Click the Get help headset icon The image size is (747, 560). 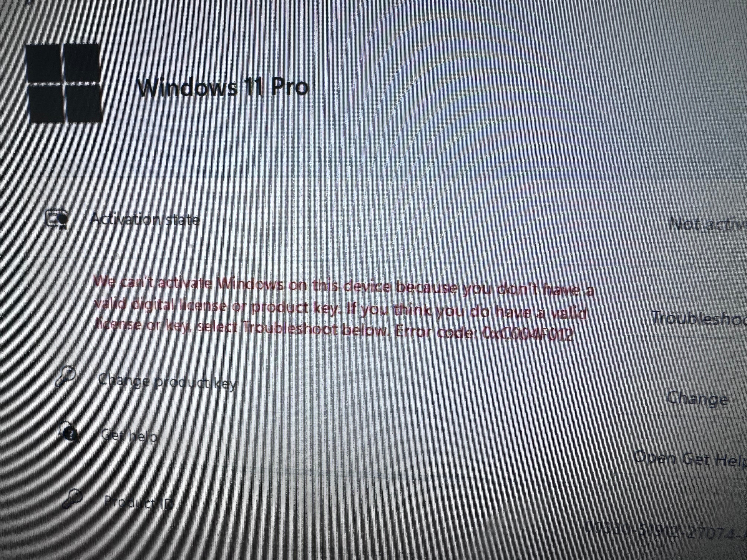69,431
